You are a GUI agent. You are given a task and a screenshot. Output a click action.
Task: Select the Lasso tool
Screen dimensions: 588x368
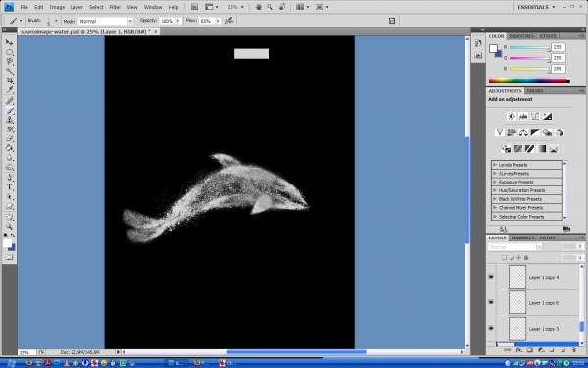click(9, 61)
